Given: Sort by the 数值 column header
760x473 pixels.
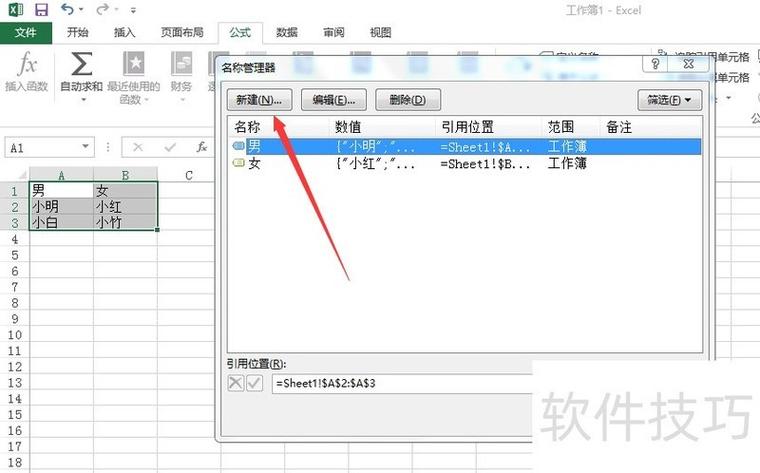Looking at the screenshot, I should point(382,127).
